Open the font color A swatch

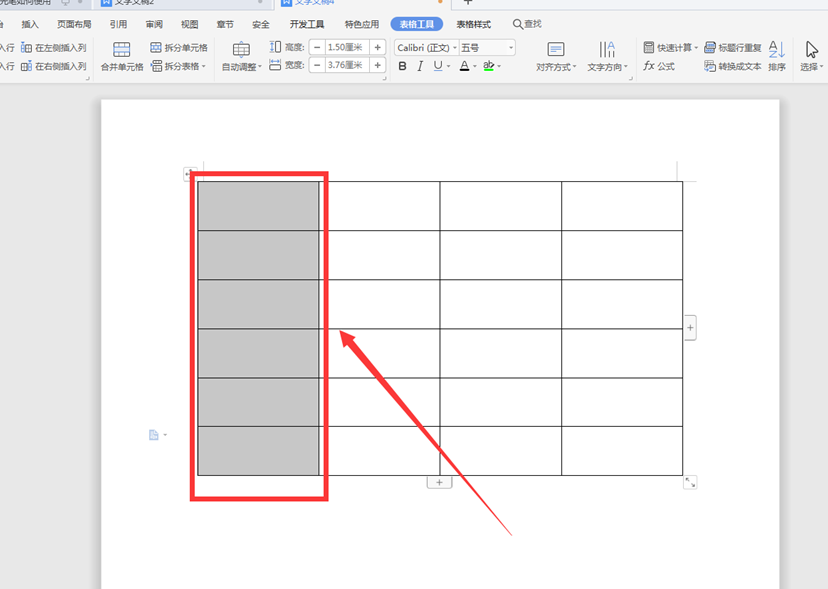[x=464, y=66]
